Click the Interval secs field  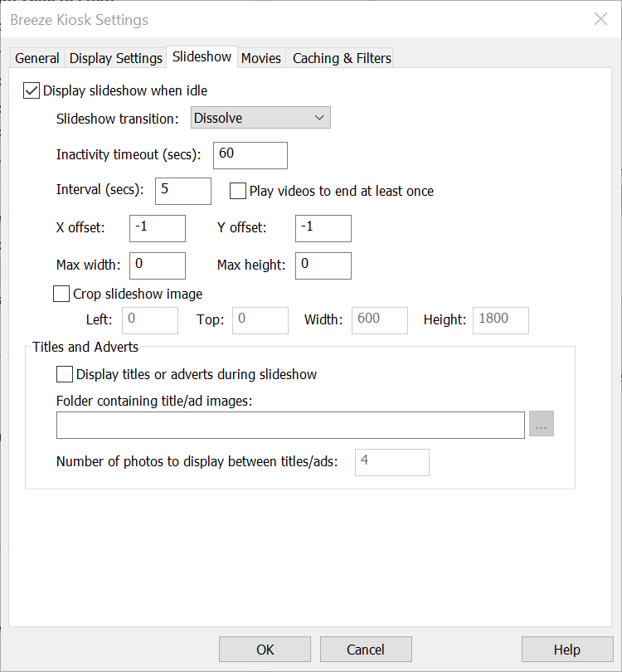tap(183, 191)
